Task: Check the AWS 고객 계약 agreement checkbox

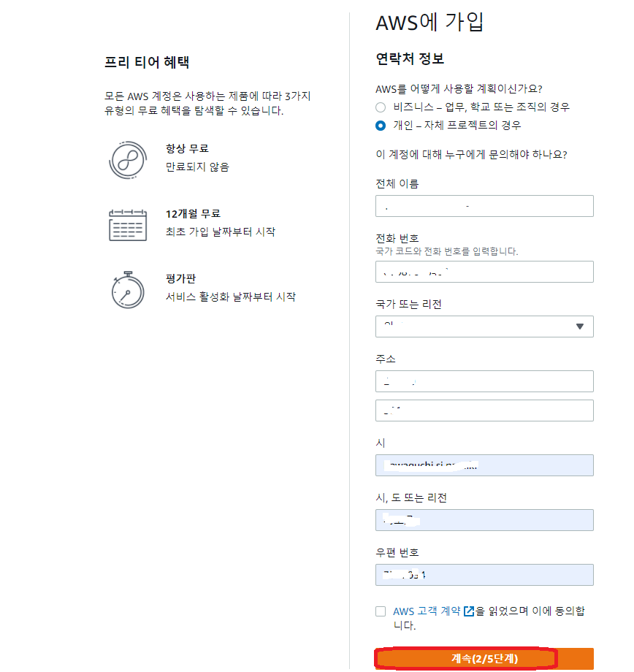Action: pos(381,611)
